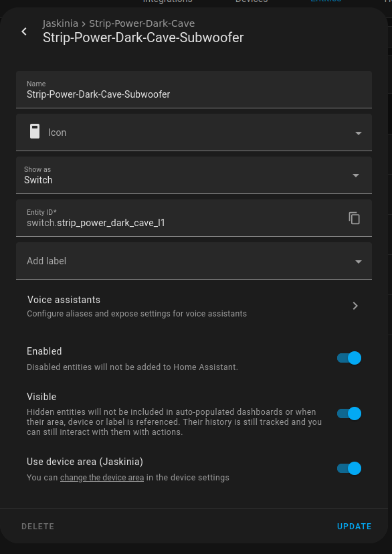This screenshot has width=392, height=554.
Task: Click the device icon preview in Icon field
Action: [35, 131]
